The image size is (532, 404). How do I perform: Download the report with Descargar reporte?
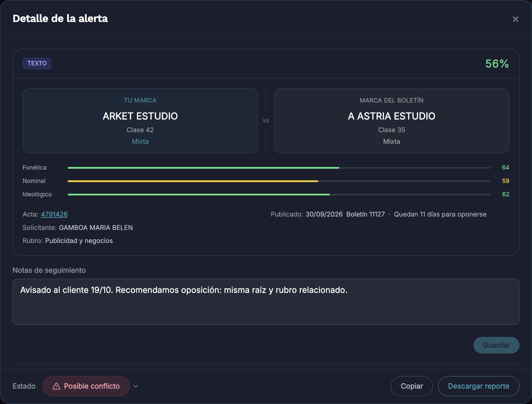pyautogui.click(x=479, y=386)
